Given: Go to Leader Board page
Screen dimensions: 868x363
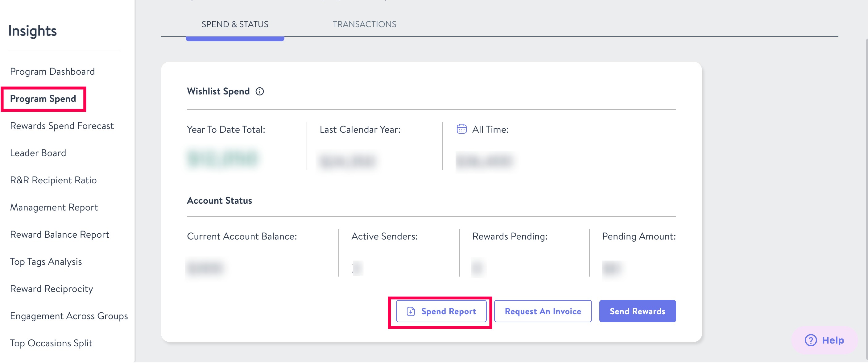Looking at the screenshot, I should point(38,153).
